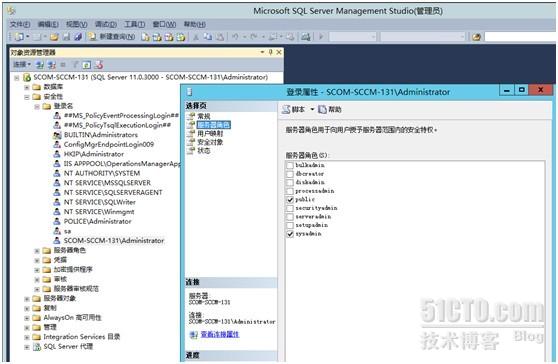Click the Save disk icon in toolbar

pyautogui.click(x=66, y=37)
